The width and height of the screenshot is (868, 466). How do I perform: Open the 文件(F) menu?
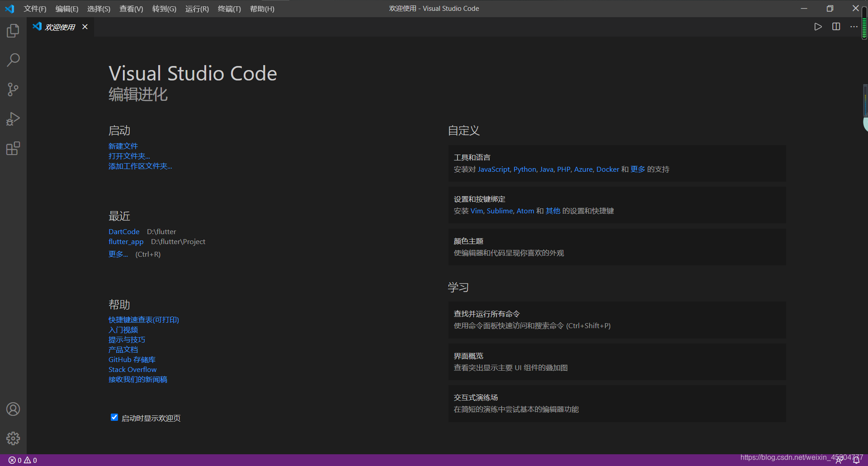[x=35, y=9]
